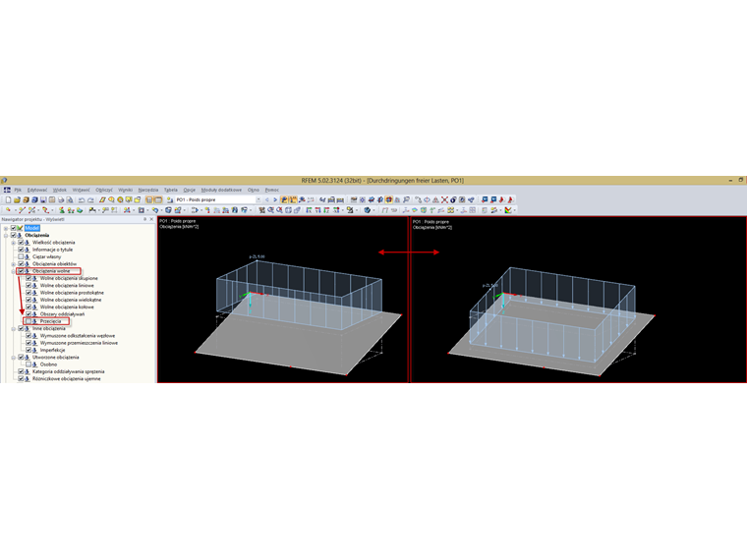Click the RFEM application icon beside Plik menu
The height and width of the screenshot is (560, 747).
(x=7, y=190)
